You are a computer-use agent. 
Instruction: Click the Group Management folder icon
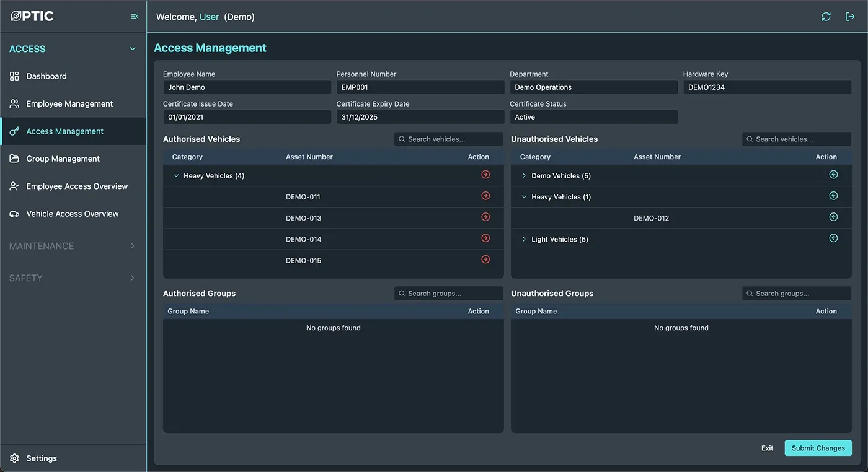tap(14, 159)
